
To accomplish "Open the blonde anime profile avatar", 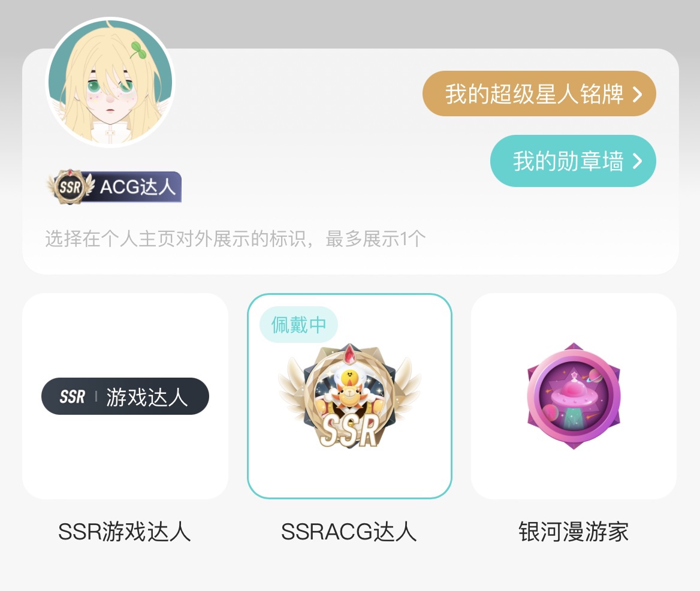I will tap(110, 82).
